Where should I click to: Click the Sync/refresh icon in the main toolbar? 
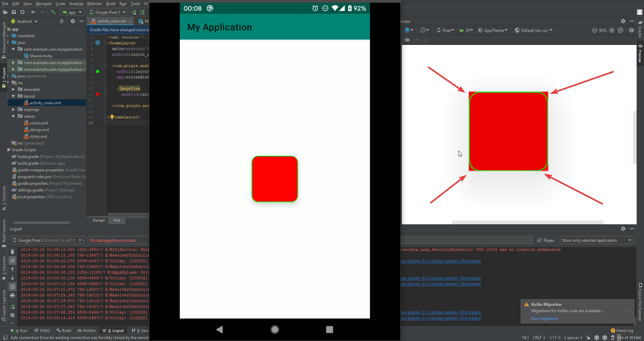[22, 12]
